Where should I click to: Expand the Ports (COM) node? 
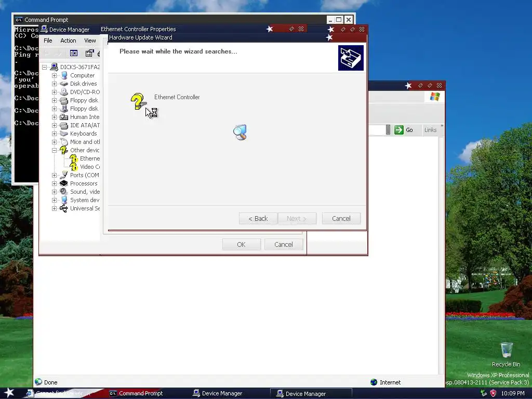[54, 176]
